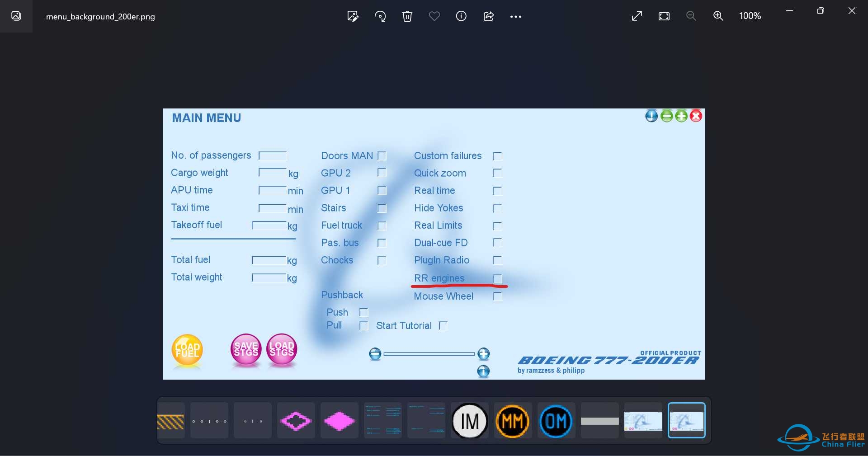868x456 pixels.
Task: Select the menu background thumbnail before the highlighted one
Action: pyautogui.click(x=643, y=421)
